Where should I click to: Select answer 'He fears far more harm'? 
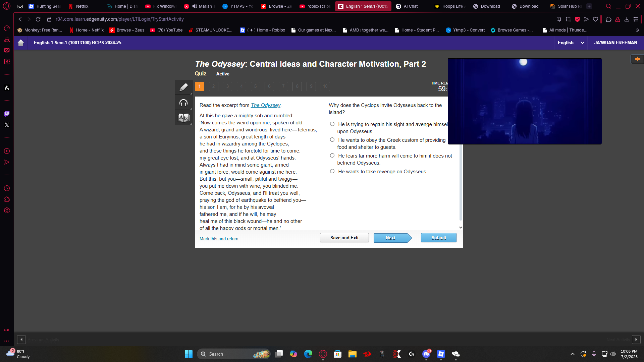332,156
